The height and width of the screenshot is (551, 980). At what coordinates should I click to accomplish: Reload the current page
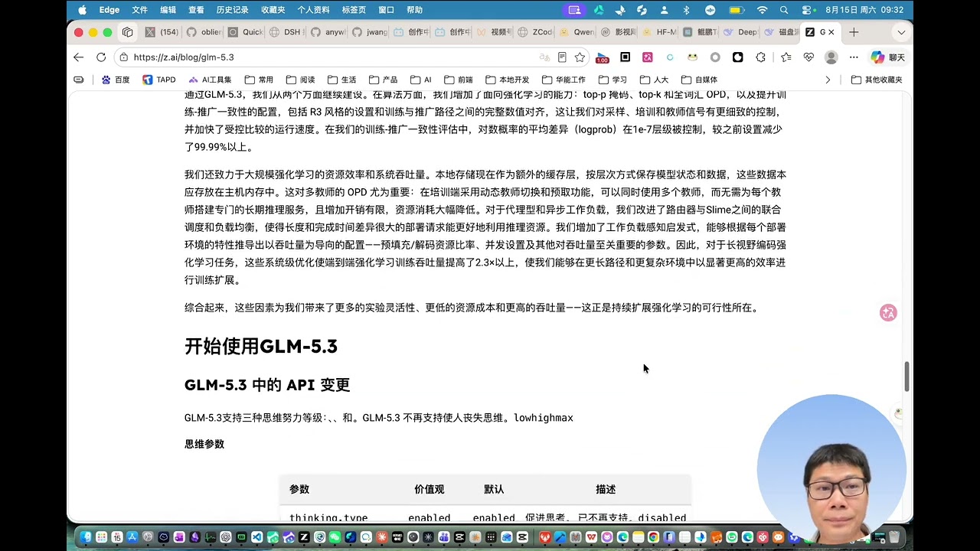point(101,57)
